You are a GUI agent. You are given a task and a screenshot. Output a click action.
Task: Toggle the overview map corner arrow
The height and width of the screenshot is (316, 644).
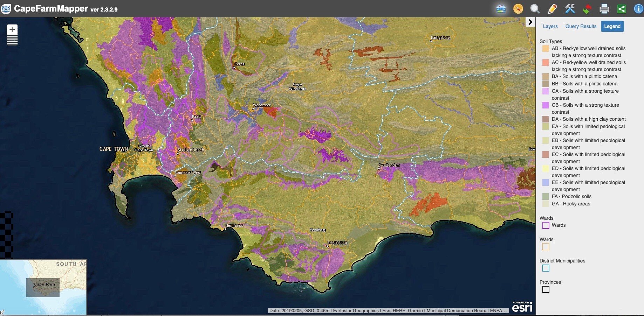coord(2,313)
